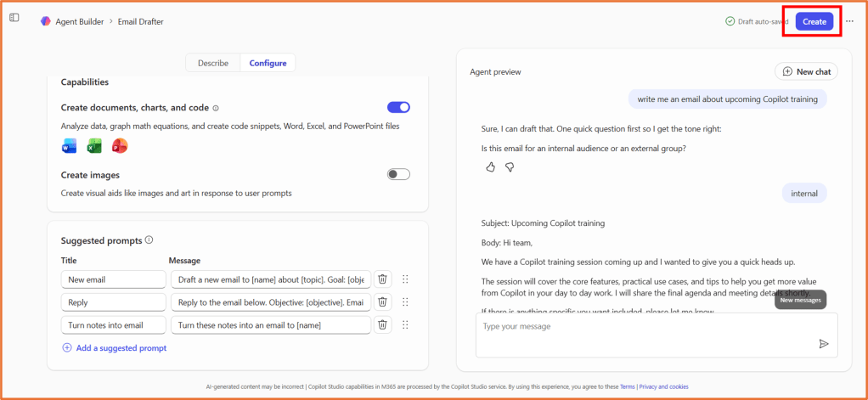This screenshot has height=400, width=868.
Task: Click the thumbs up feedback icon
Action: [490, 167]
